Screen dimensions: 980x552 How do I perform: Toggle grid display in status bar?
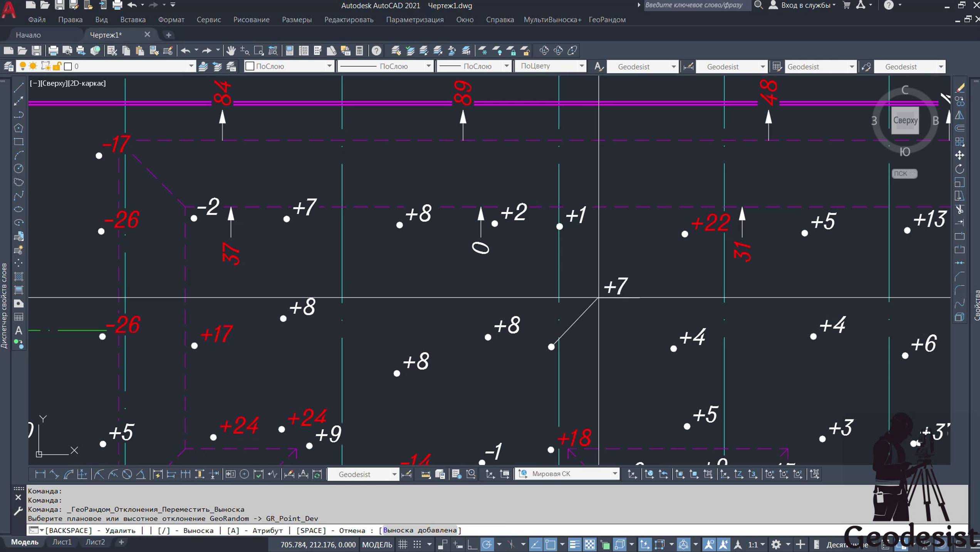point(403,544)
